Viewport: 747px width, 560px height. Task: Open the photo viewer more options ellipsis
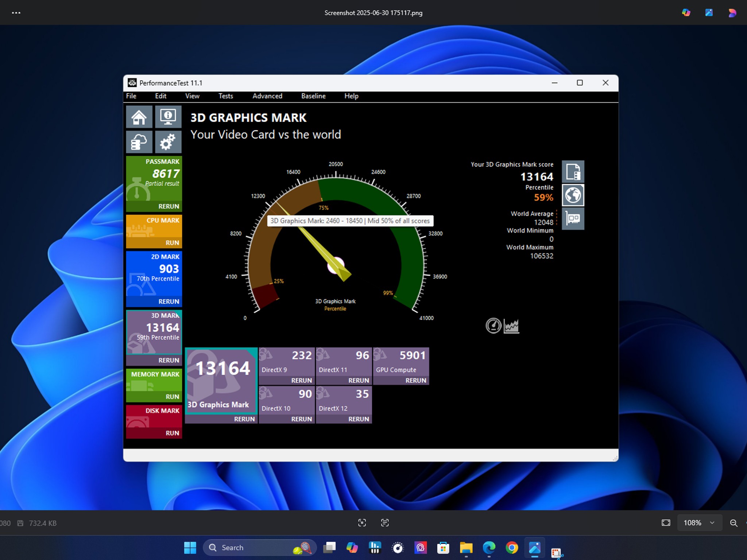[x=16, y=13]
